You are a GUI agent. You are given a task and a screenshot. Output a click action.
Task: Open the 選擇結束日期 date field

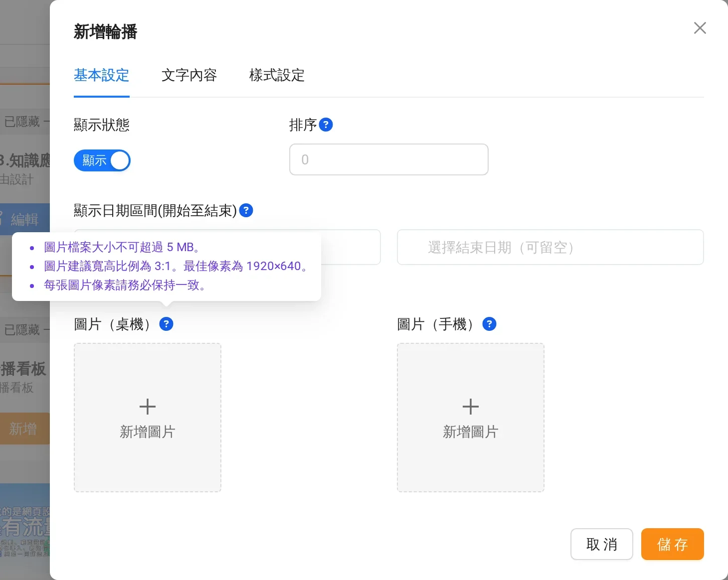coord(550,247)
